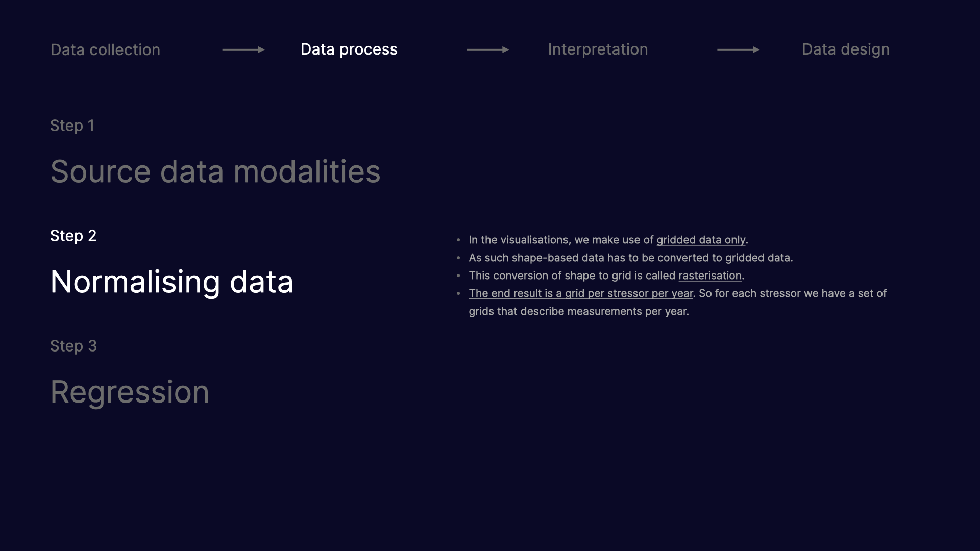Click text 'grids that describe measurements per year'
Image resolution: width=980 pixels, height=551 pixels.
(x=579, y=311)
